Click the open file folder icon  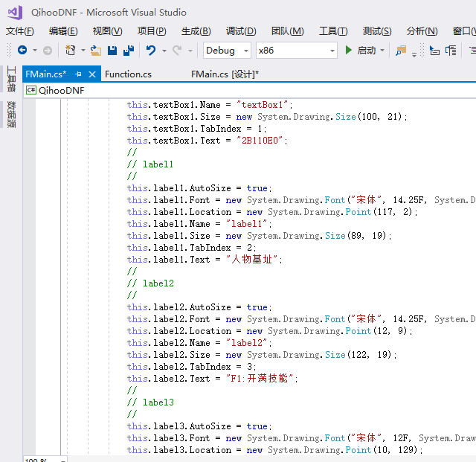click(96, 51)
